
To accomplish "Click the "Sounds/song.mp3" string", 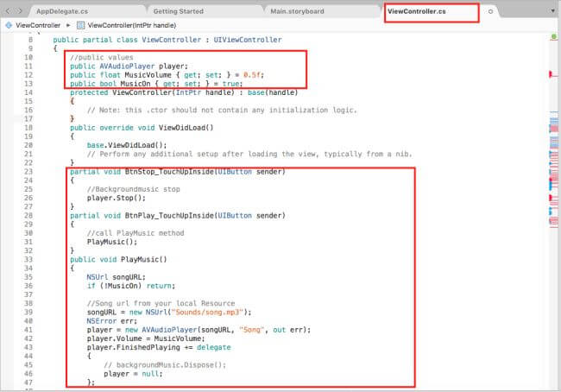I will click(207, 313).
